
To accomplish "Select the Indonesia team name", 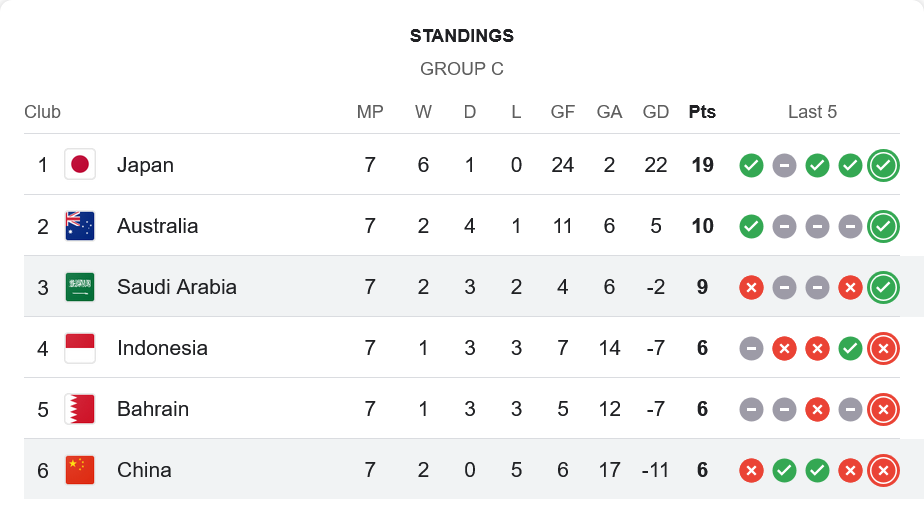I will [162, 348].
